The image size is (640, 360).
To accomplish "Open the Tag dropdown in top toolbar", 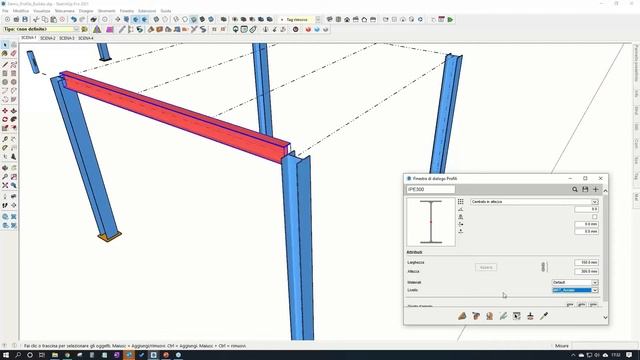I will [300, 20].
